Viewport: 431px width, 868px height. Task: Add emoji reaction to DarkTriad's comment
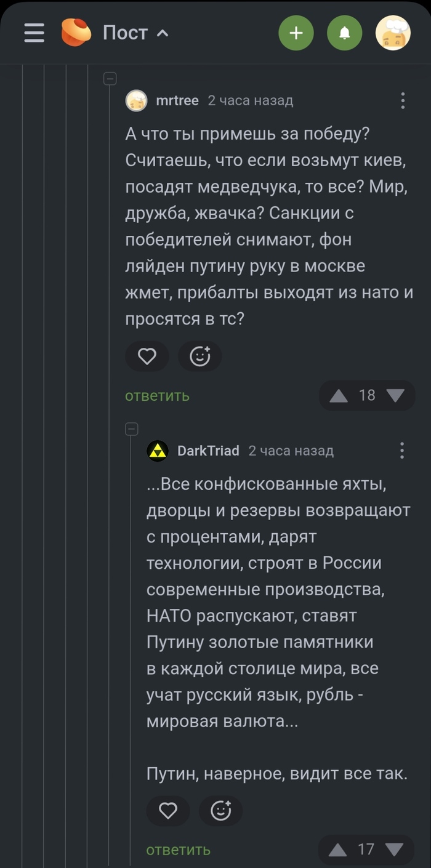coord(221,811)
